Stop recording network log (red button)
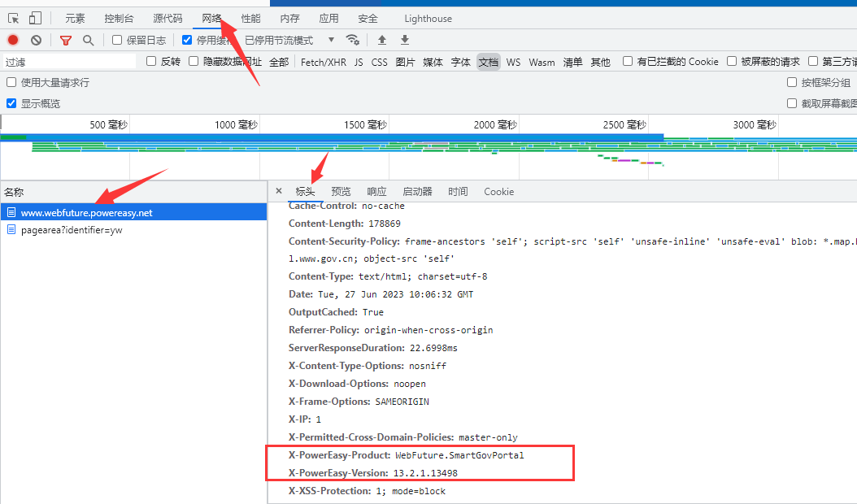Viewport: 857px width, 504px height. (13, 40)
